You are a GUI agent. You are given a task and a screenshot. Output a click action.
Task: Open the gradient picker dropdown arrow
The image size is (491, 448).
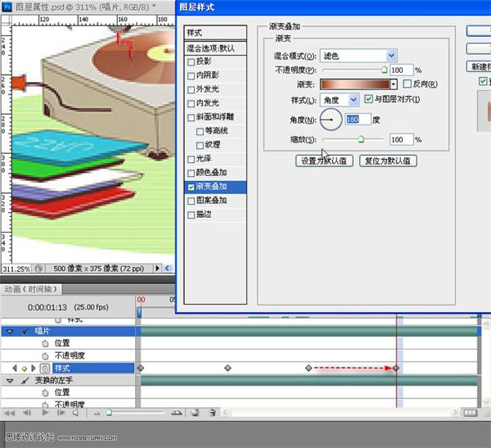(x=394, y=84)
